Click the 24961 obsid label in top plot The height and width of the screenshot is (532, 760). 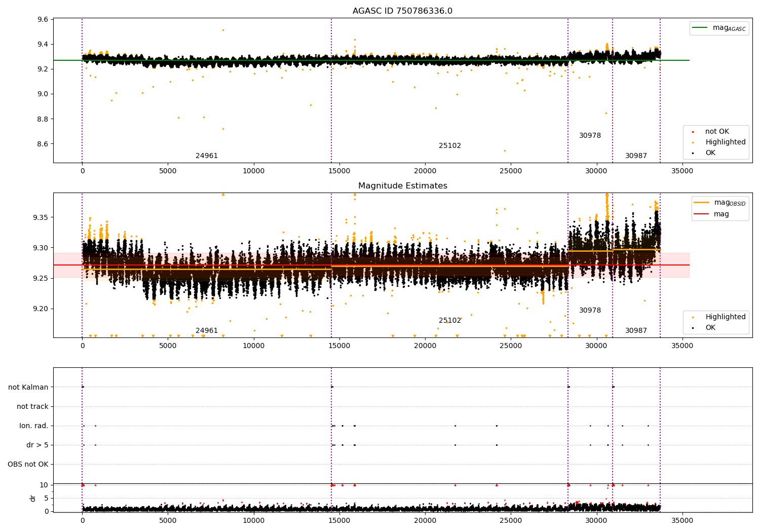click(207, 156)
